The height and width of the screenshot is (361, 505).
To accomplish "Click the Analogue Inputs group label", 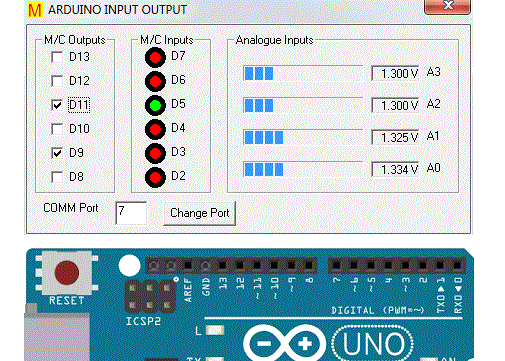I will [274, 40].
